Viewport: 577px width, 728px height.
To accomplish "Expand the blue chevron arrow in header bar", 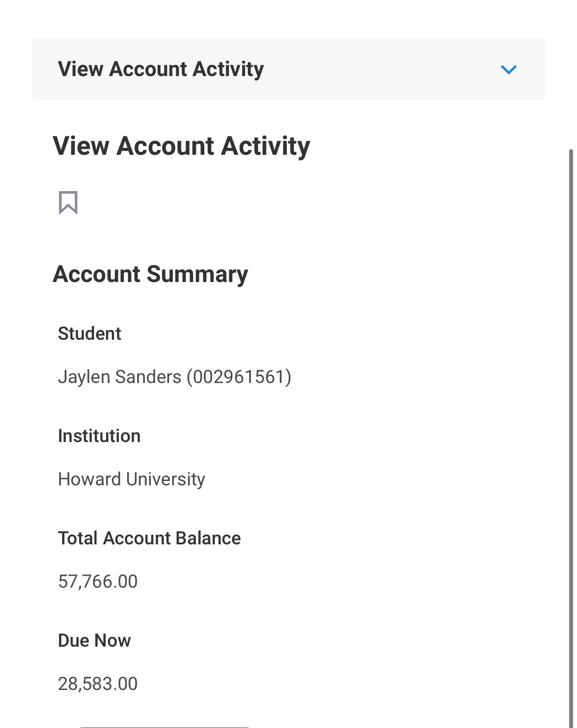I will pyautogui.click(x=508, y=70).
